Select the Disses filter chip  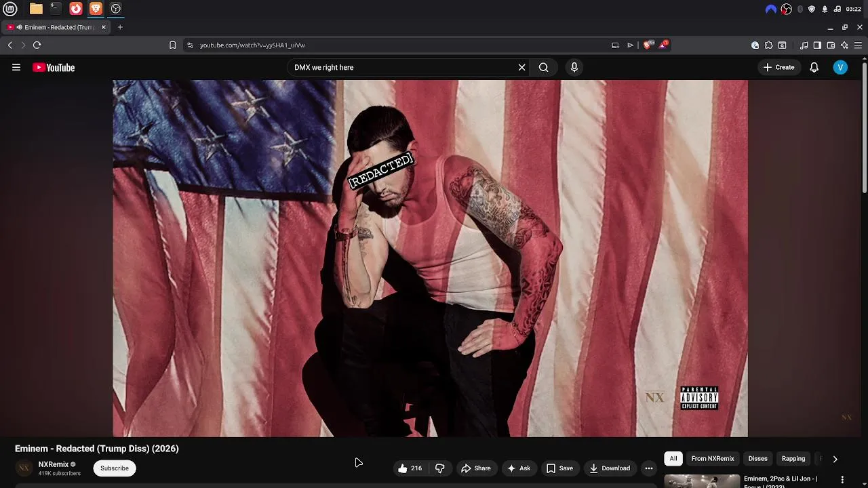coord(757,459)
